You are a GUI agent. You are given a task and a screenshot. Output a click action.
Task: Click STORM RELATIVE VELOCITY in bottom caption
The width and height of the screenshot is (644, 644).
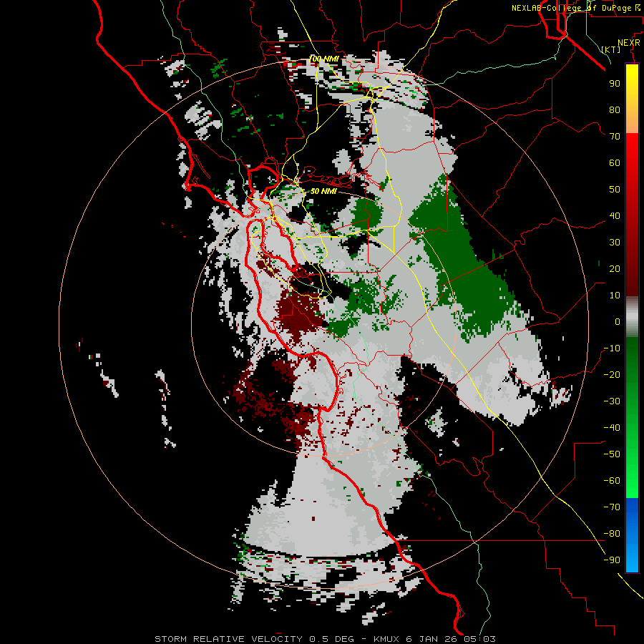pyautogui.click(x=228, y=639)
